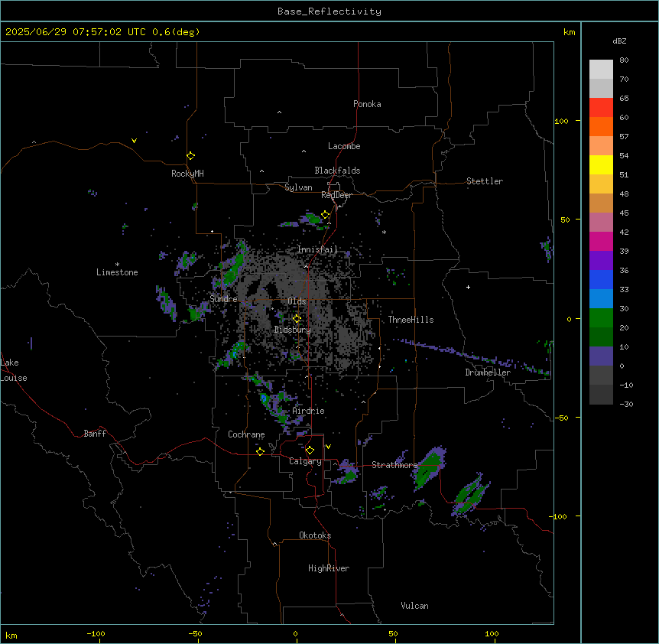Click the white asterisk east of Innisfail
The width and height of the screenshot is (659, 644).
(x=384, y=232)
